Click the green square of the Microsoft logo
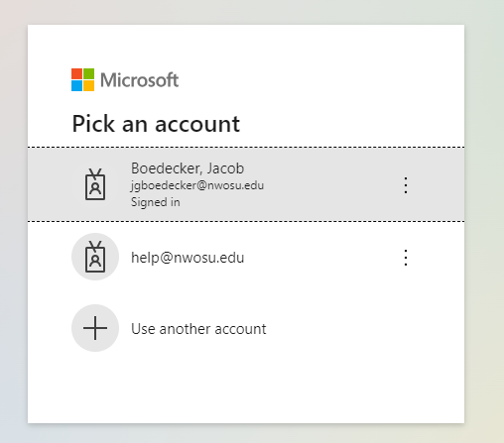 (x=88, y=73)
